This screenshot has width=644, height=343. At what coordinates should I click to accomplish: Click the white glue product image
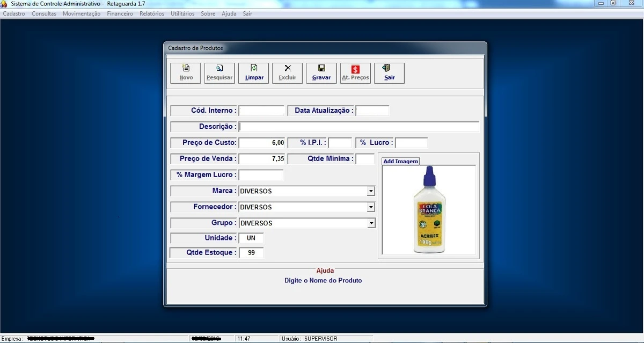[429, 210]
